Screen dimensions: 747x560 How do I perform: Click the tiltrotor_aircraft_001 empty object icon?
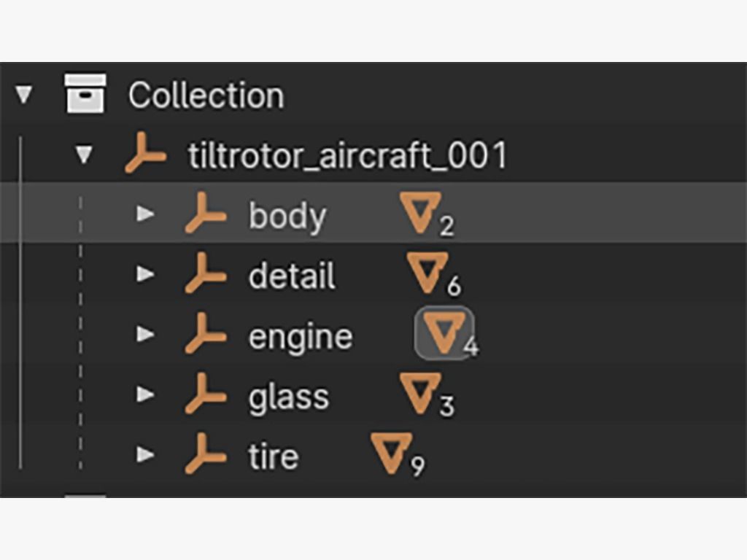[145, 155]
